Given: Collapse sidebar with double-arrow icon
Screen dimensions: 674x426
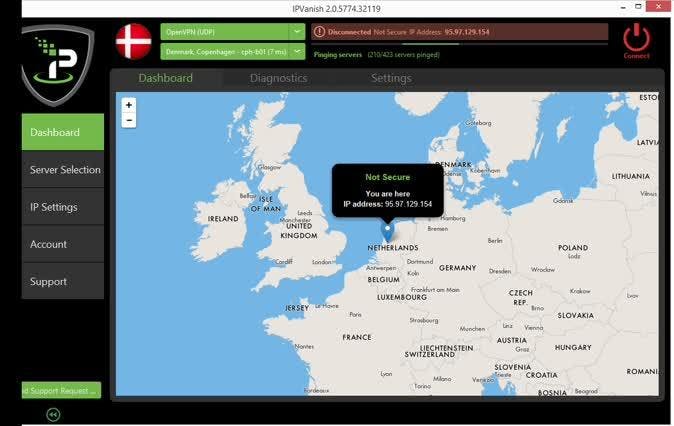Looking at the screenshot, I should tap(53, 414).
